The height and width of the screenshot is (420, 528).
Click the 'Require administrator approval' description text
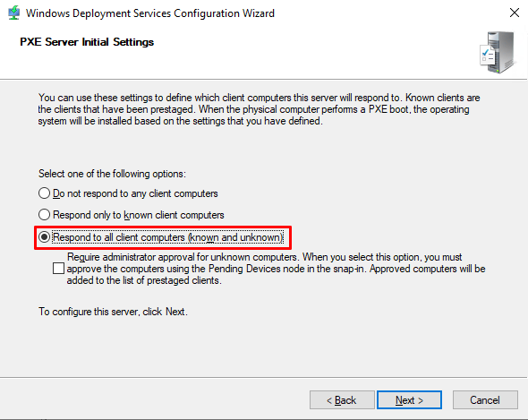[x=277, y=269]
